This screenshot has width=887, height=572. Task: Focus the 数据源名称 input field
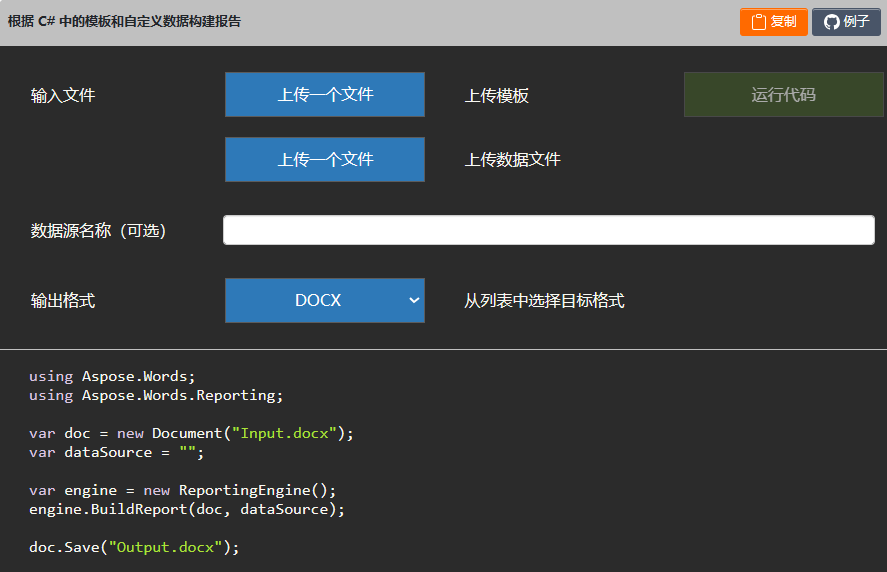pyautogui.click(x=549, y=230)
